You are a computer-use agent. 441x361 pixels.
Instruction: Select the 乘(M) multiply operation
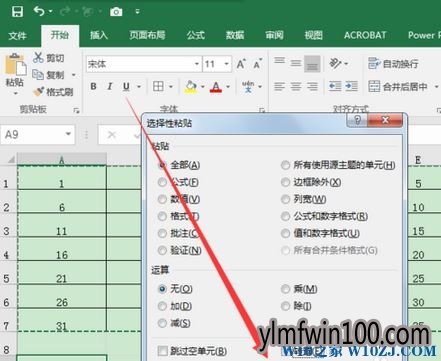[299, 289]
